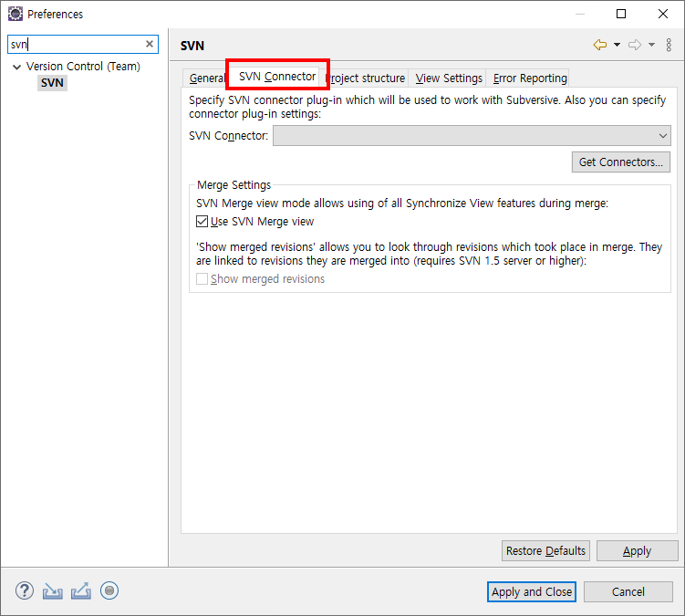Click the Import preferences icon
Screen dimensions: 685x616
(x=52, y=591)
